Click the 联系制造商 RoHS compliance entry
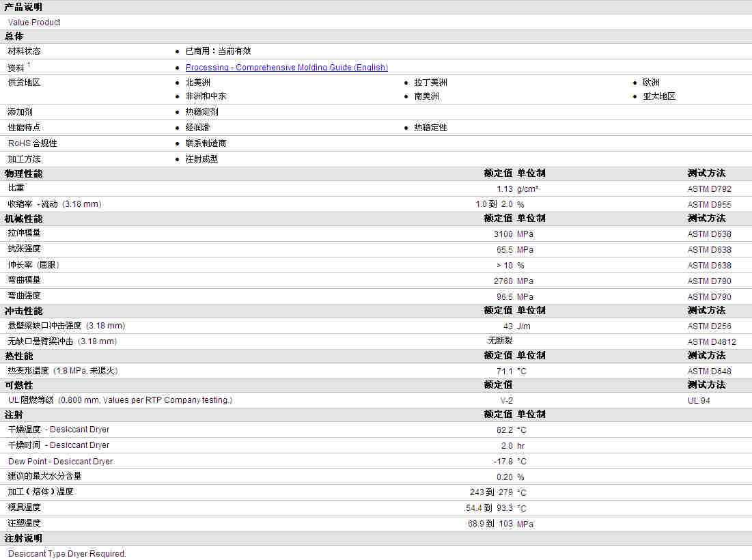Image resolution: width=752 pixels, height=560 pixels. pos(206,143)
